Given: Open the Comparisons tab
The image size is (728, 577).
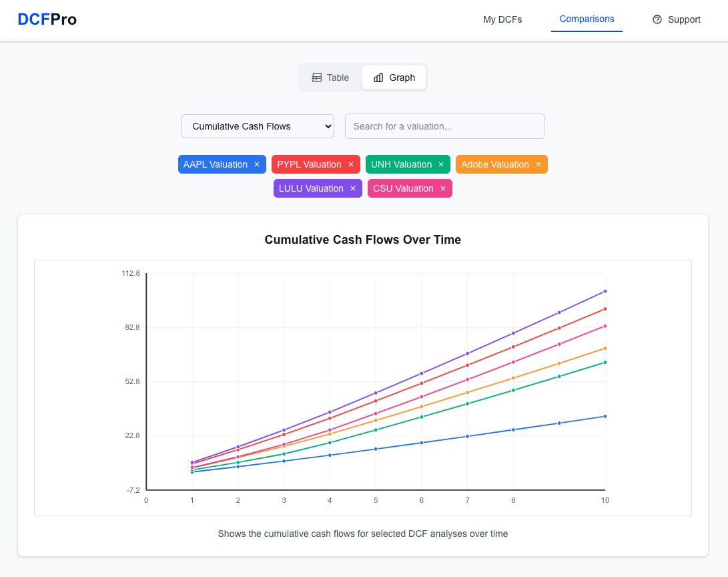Looking at the screenshot, I should [x=587, y=19].
